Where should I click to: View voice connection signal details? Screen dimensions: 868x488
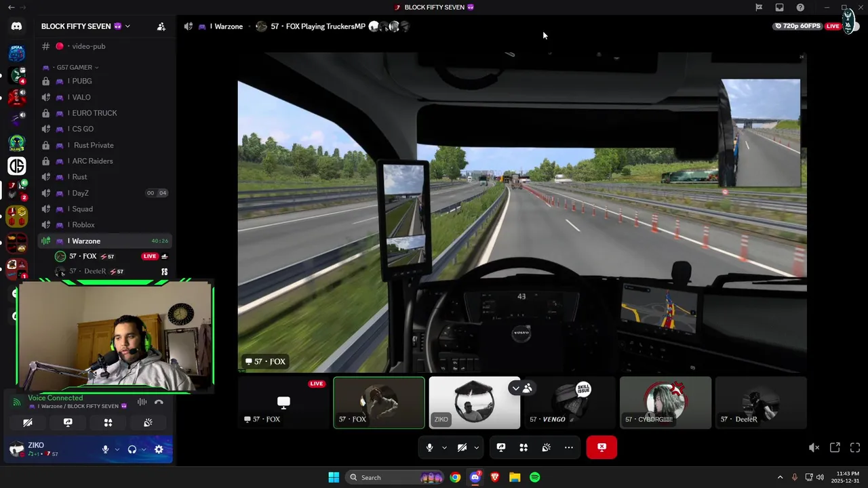pos(18,402)
